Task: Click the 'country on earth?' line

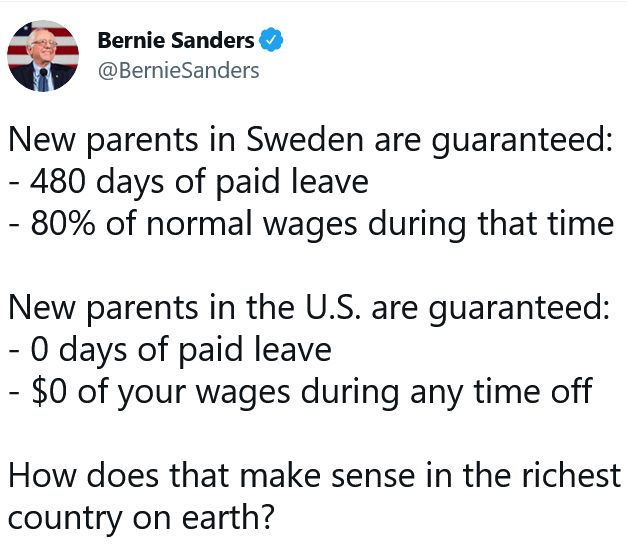Action: (x=139, y=518)
